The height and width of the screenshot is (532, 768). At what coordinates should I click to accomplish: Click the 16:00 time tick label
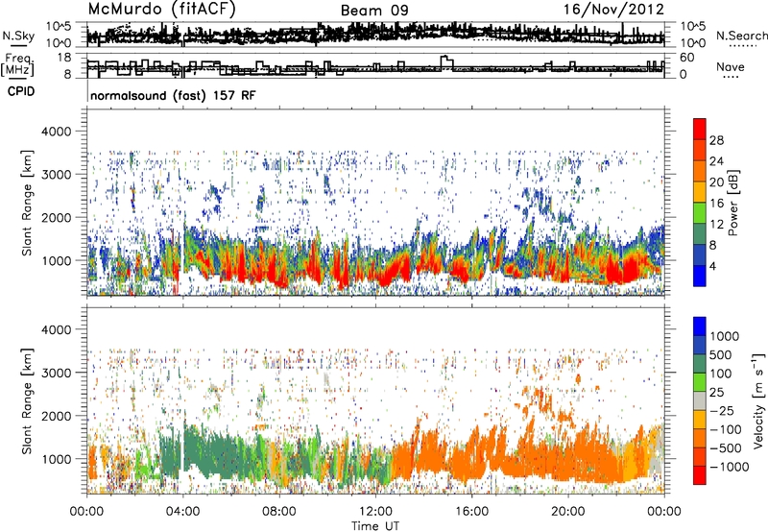pos(471,512)
